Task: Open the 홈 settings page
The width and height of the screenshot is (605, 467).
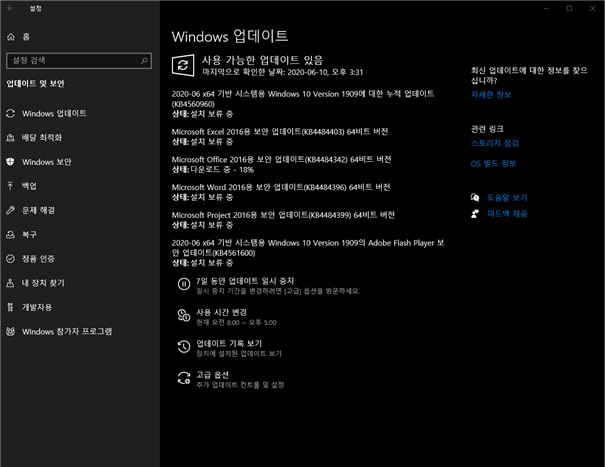Action: pos(26,37)
